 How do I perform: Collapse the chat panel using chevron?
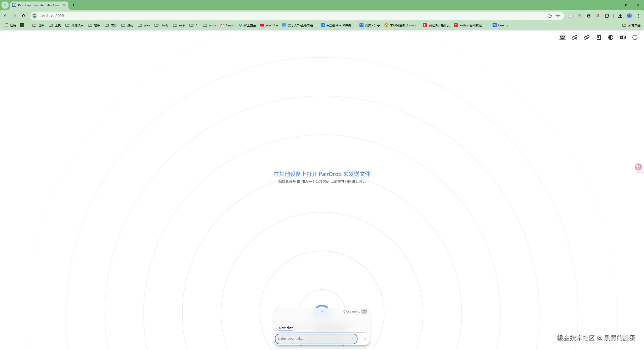[x=322, y=312]
